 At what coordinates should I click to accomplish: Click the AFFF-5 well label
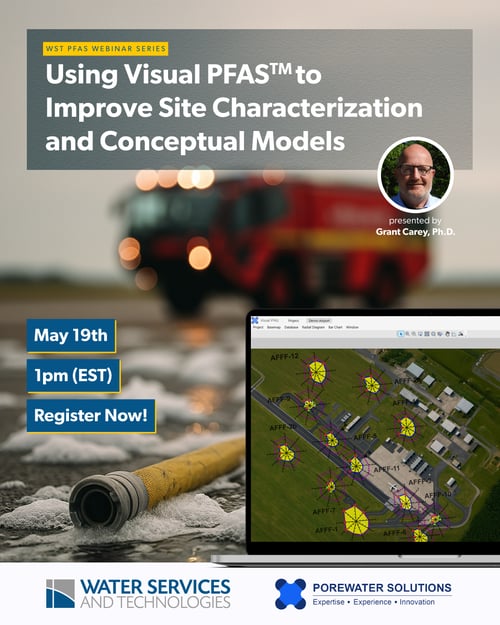pos(365,437)
